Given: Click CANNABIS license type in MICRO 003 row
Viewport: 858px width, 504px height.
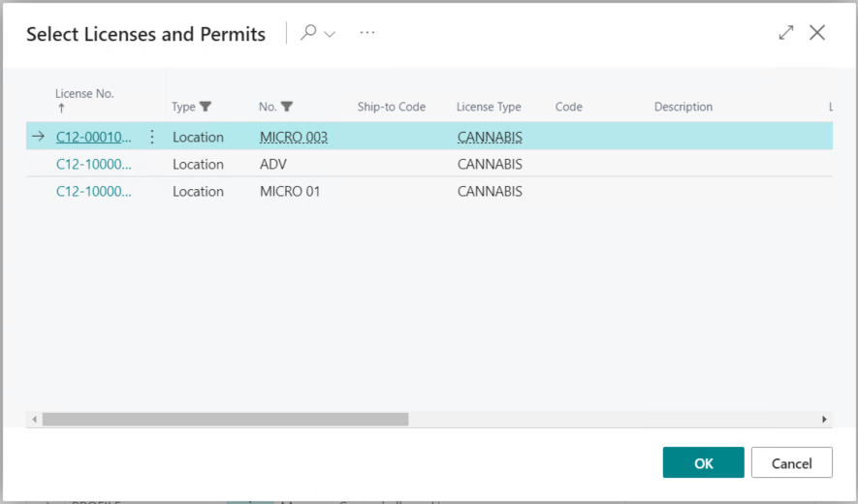Looking at the screenshot, I should [x=490, y=137].
